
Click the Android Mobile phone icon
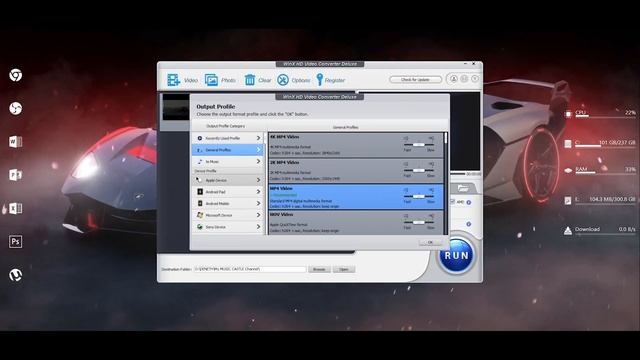tap(200, 203)
